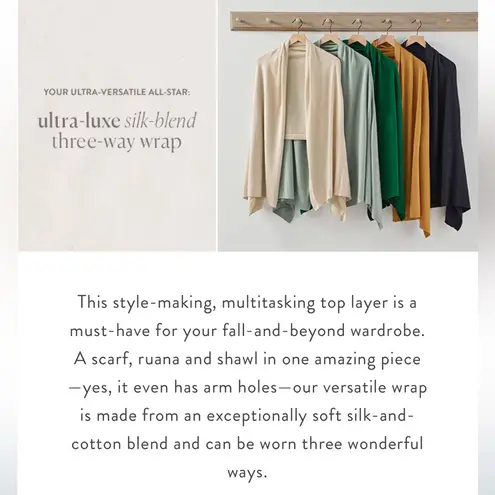495x495 pixels.
Task: Click the empty leftmost peg on rail
Action: pyautogui.click(x=238, y=21)
